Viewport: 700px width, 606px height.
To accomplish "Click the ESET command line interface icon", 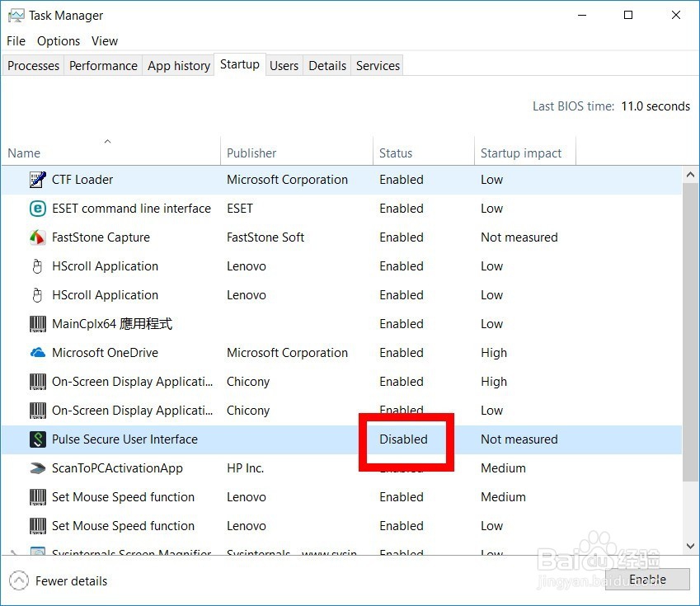I will (x=37, y=209).
